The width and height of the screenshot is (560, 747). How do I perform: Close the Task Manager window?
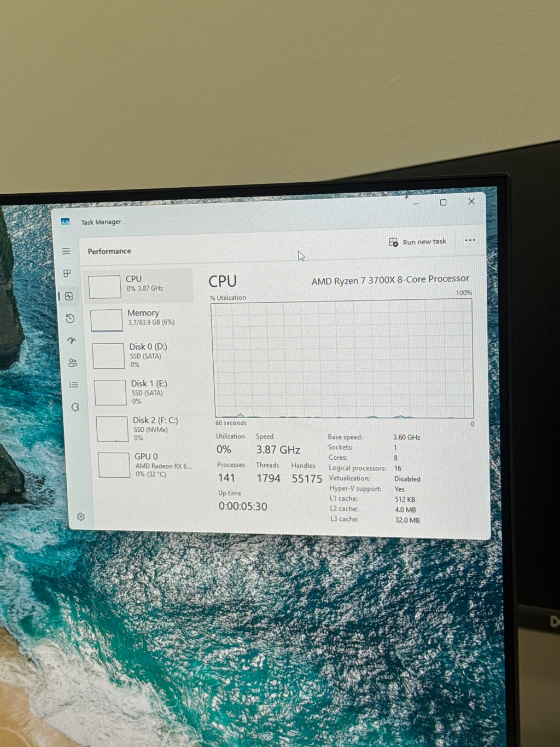click(471, 201)
